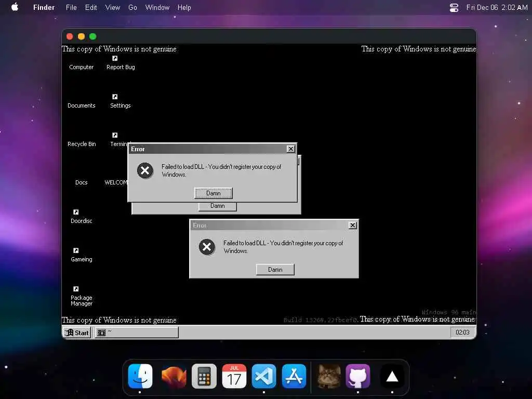
Task: Open Calendar from the dock
Action: tap(234, 376)
